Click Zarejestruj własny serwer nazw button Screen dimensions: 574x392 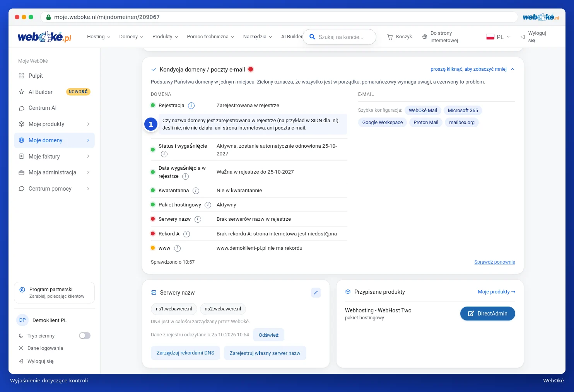[265, 353]
